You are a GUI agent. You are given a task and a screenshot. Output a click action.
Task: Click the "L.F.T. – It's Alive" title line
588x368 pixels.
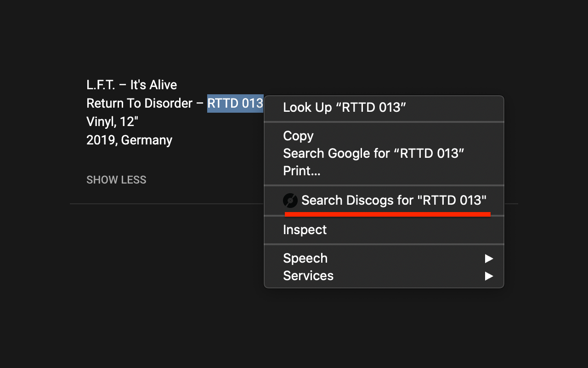point(132,85)
